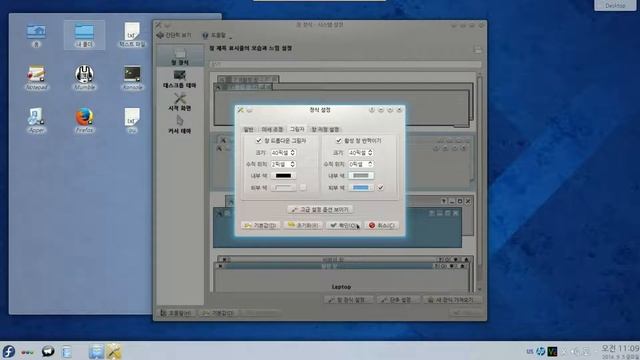Toggle the glow outer color checkbox

(x=380, y=187)
